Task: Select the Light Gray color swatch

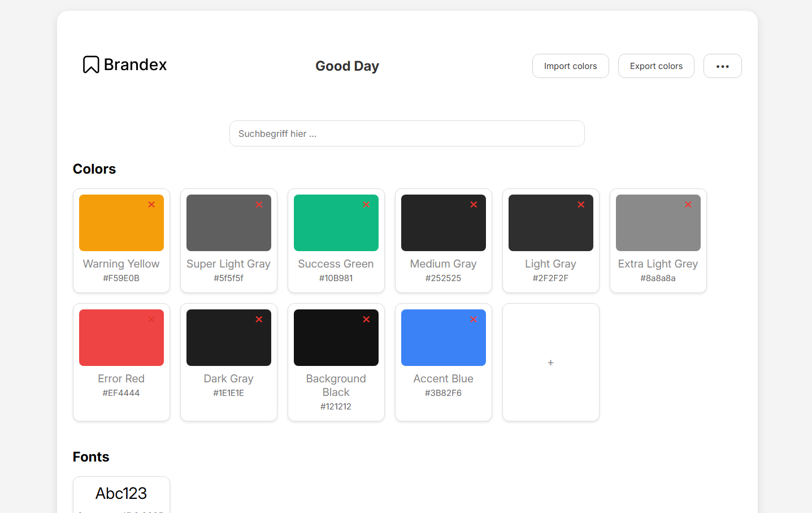Action: tap(550, 223)
